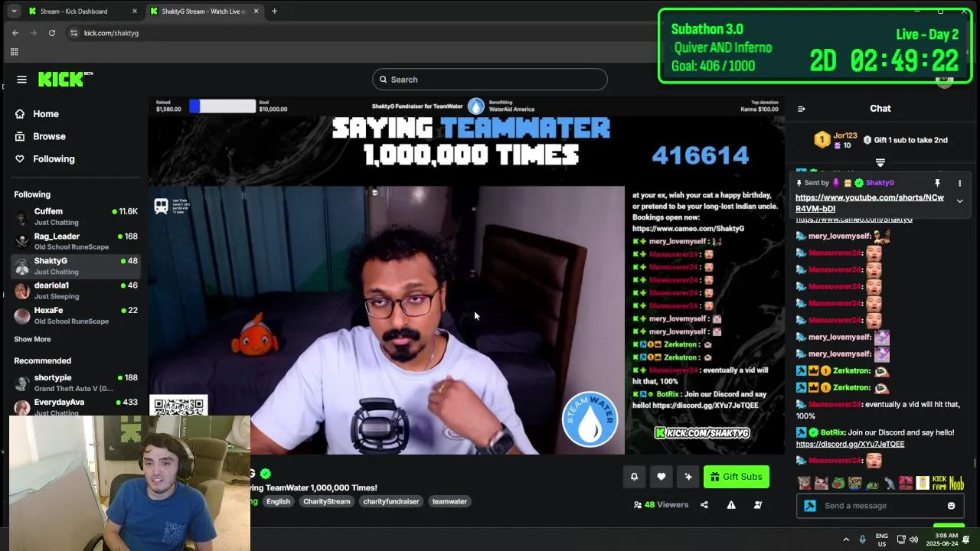View site information icon in address bar
980x551 pixels.
coord(73,33)
